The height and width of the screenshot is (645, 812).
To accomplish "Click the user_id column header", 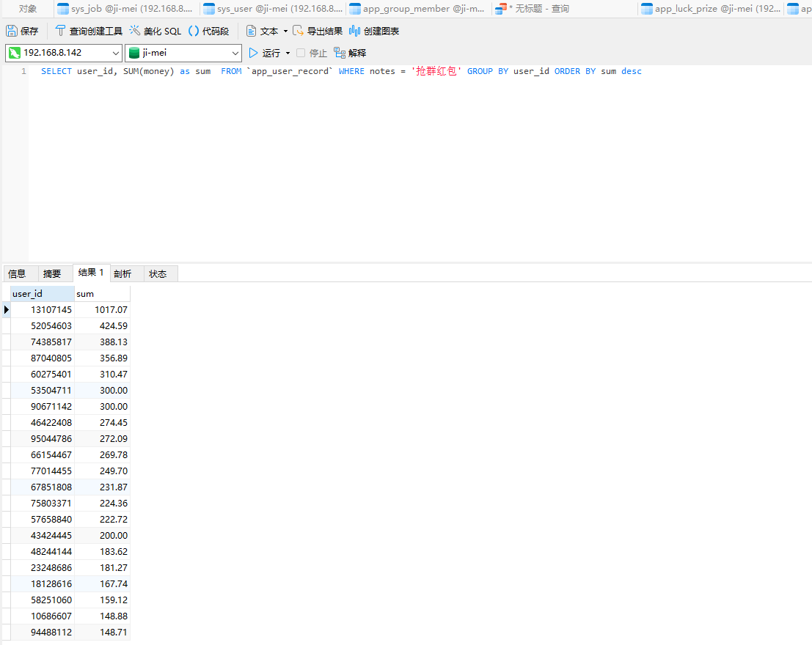I will [x=42, y=294].
